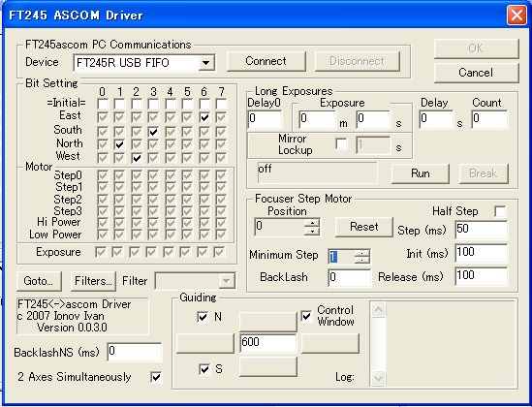Check the Initial bit 0 checkbox
This screenshot has width=532, height=407.
click(x=103, y=104)
